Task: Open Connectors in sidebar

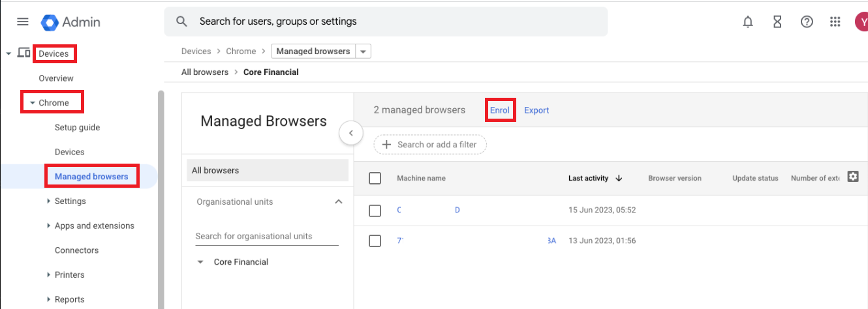Action: coord(76,250)
